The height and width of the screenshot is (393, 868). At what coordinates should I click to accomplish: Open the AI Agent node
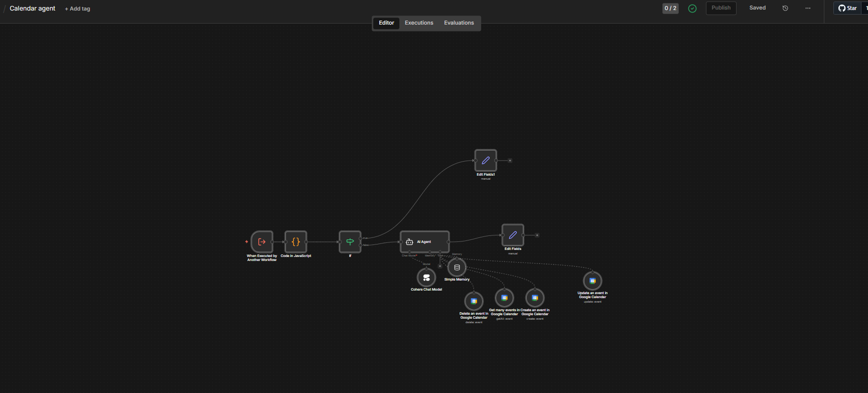coord(424,242)
